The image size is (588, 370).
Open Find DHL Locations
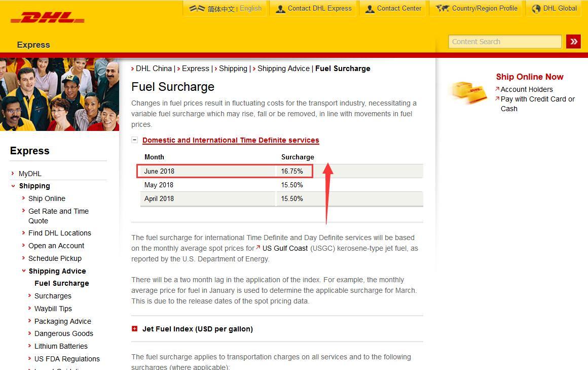tap(60, 233)
